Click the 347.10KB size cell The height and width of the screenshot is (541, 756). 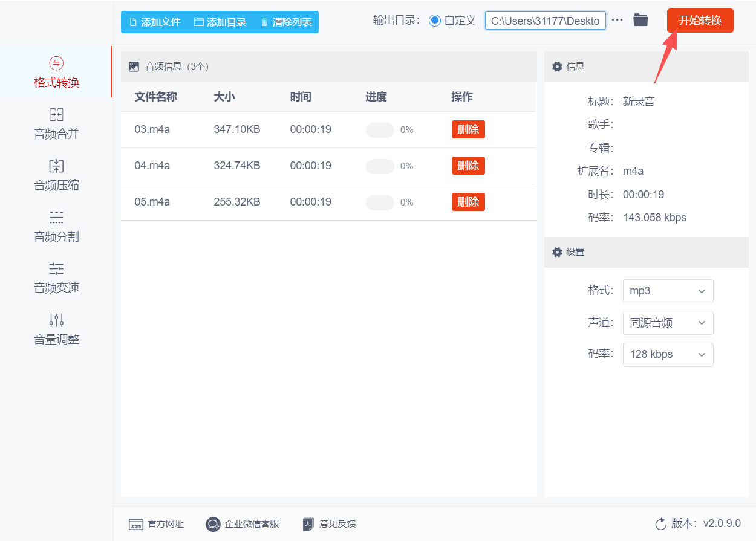[237, 129]
